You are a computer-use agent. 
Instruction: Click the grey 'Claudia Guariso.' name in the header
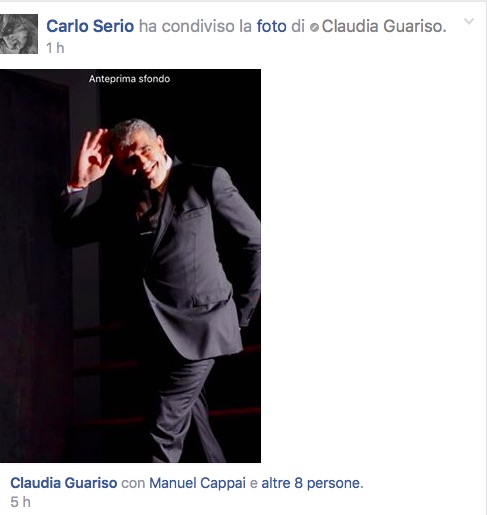click(384, 26)
